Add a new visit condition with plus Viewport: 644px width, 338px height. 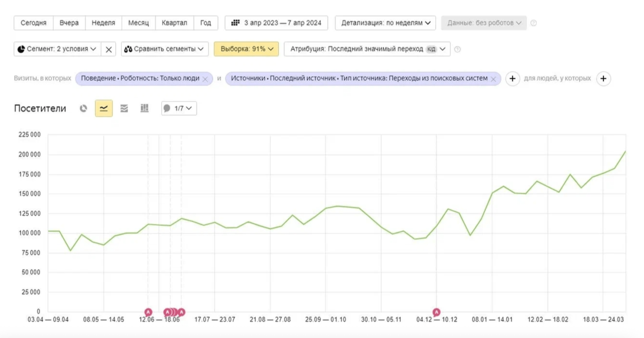coord(512,79)
